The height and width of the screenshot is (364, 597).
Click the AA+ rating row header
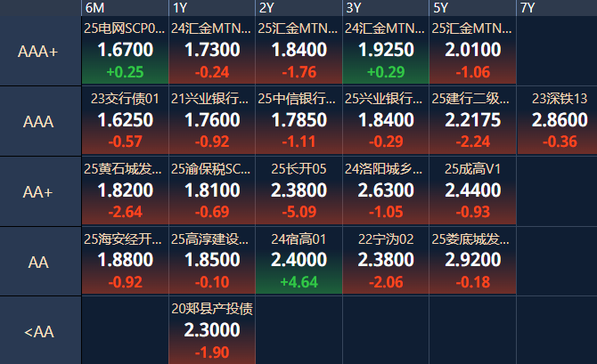[40, 191]
